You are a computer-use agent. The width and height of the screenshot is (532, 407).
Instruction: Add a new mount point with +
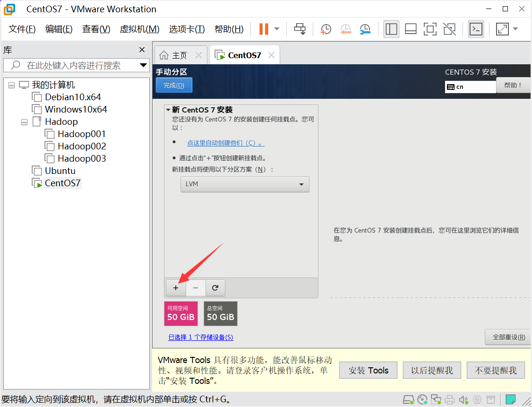(x=176, y=288)
